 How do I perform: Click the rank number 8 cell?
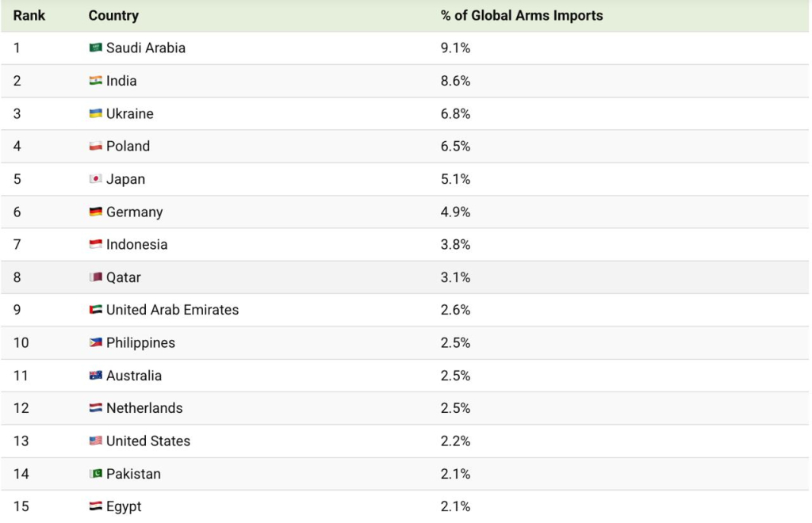click(x=17, y=277)
